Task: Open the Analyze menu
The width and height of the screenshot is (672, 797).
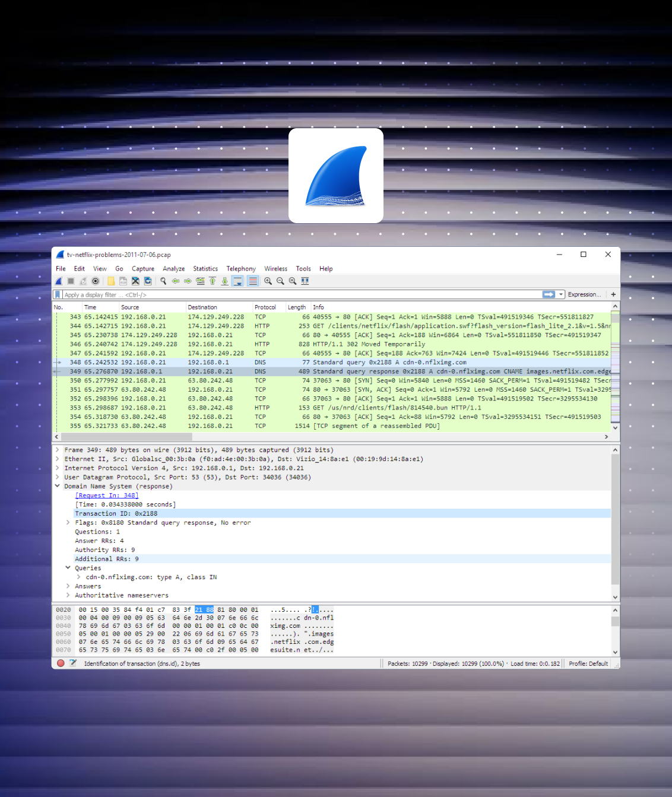Action: [x=174, y=269]
